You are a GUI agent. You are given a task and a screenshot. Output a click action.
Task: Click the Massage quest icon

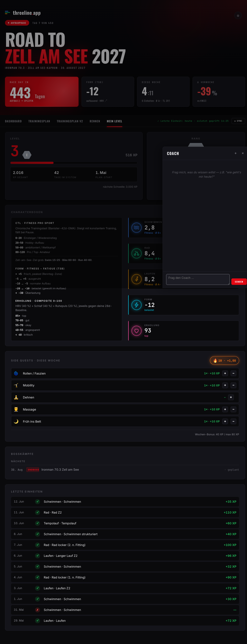pyautogui.click(x=16, y=409)
